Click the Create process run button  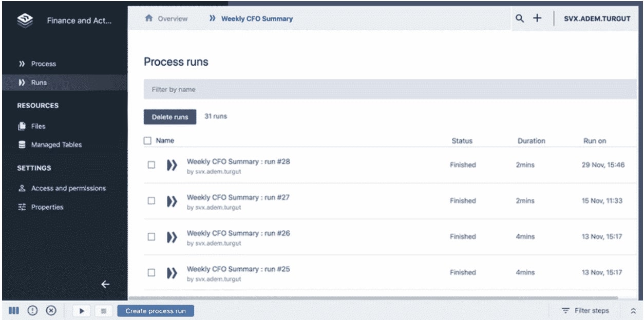(156, 311)
